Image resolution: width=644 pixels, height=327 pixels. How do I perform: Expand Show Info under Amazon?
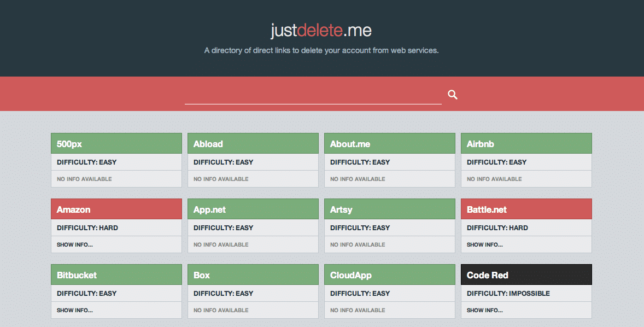click(75, 244)
